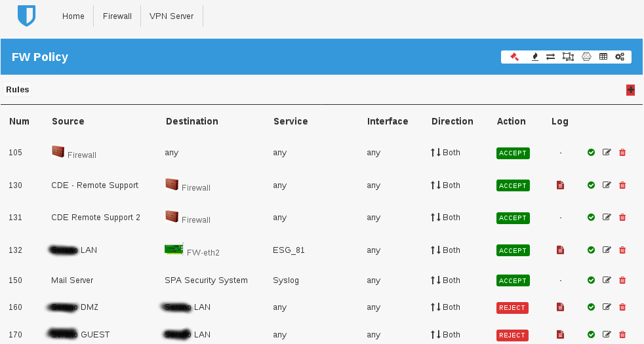Click the swap arrows icon in toolbar
This screenshot has width=644, height=344.
551,57
